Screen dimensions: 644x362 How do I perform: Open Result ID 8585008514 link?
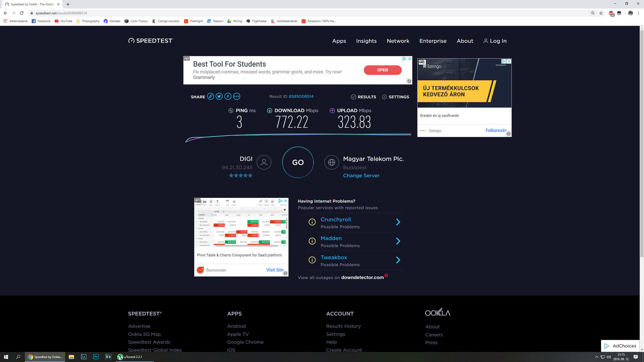click(301, 96)
